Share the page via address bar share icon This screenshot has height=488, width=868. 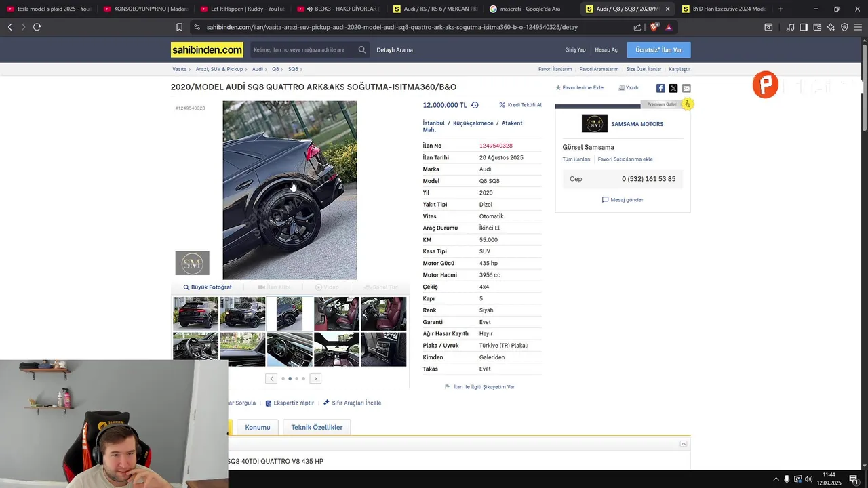[x=637, y=27]
